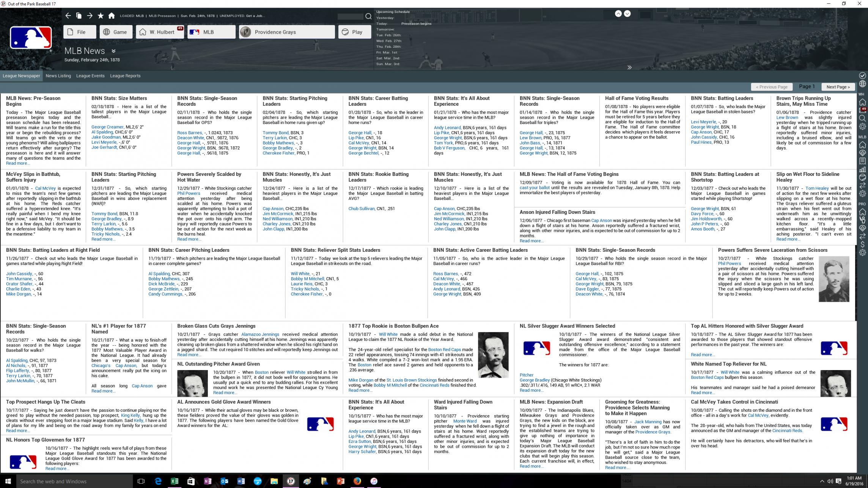This screenshot has height=488, width=868.
Task: Click the Next Page button
Action: click(x=838, y=87)
